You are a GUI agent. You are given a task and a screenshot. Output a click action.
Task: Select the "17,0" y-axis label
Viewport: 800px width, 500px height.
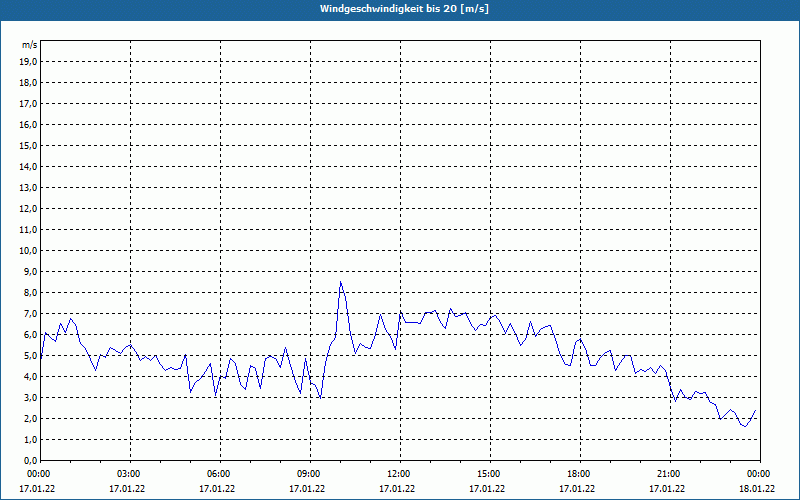tap(28, 104)
